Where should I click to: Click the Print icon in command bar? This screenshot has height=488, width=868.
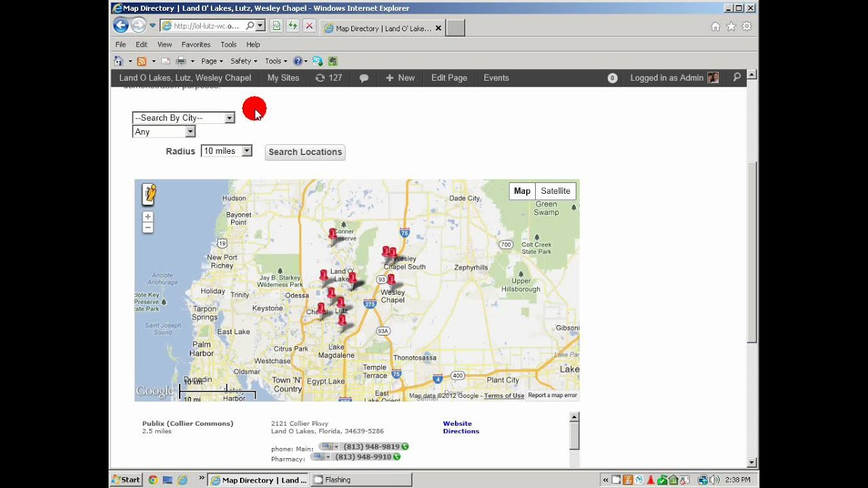(x=181, y=61)
